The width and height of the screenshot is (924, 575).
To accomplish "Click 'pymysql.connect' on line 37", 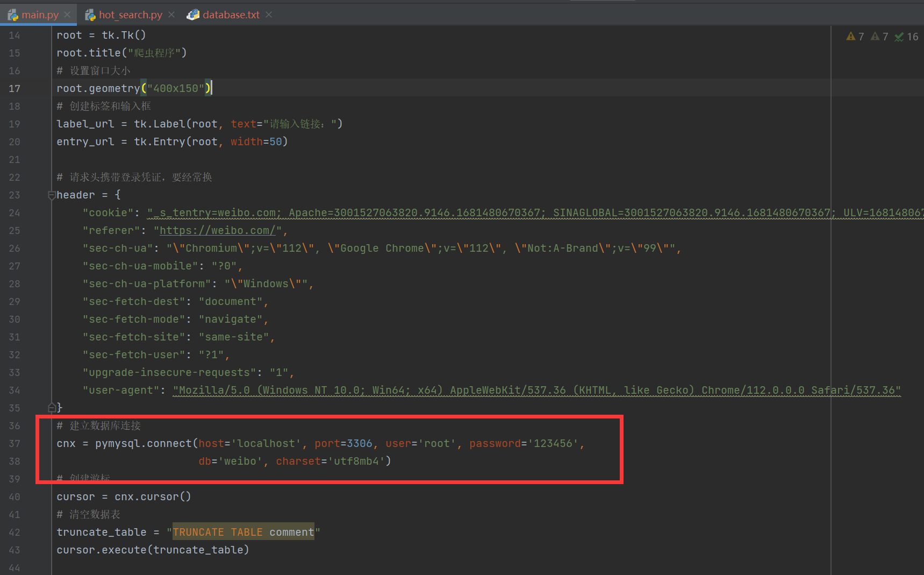I will pyautogui.click(x=144, y=443).
